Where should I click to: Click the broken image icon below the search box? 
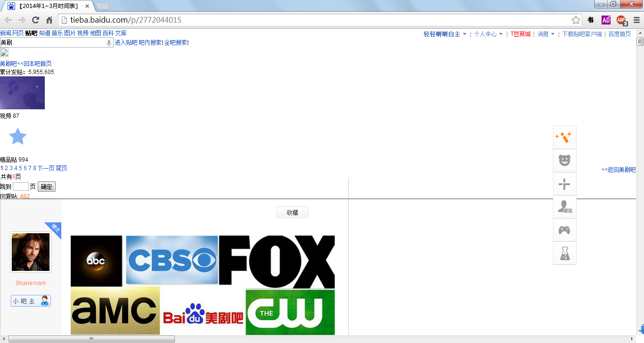4,52
